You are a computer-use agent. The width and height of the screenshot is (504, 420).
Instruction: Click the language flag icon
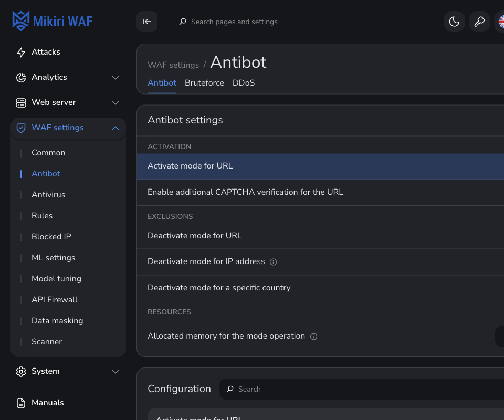[x=501, y=22]
